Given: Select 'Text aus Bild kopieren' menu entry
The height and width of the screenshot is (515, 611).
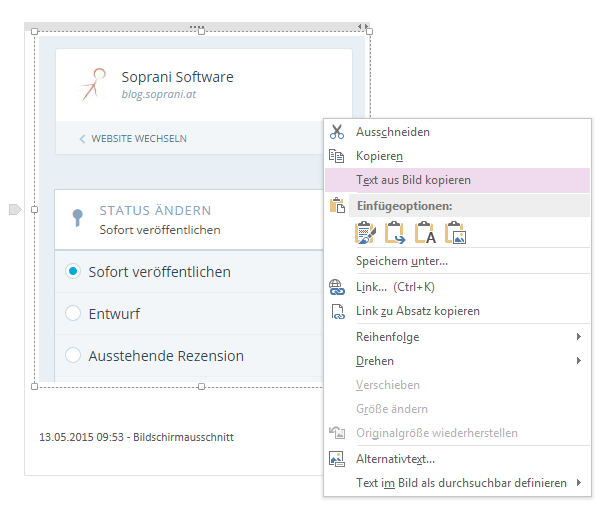Looking at the screenshot, I should [x=413, y=180].
